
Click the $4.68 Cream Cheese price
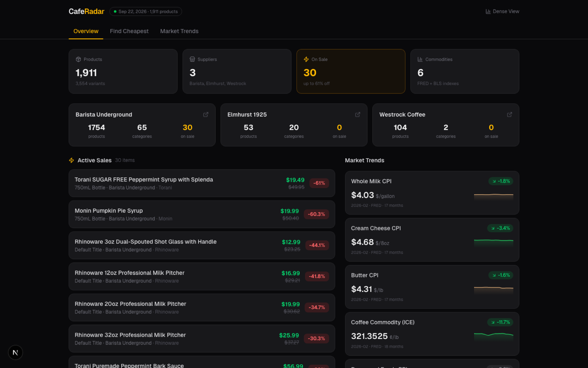tap(362, 242)
